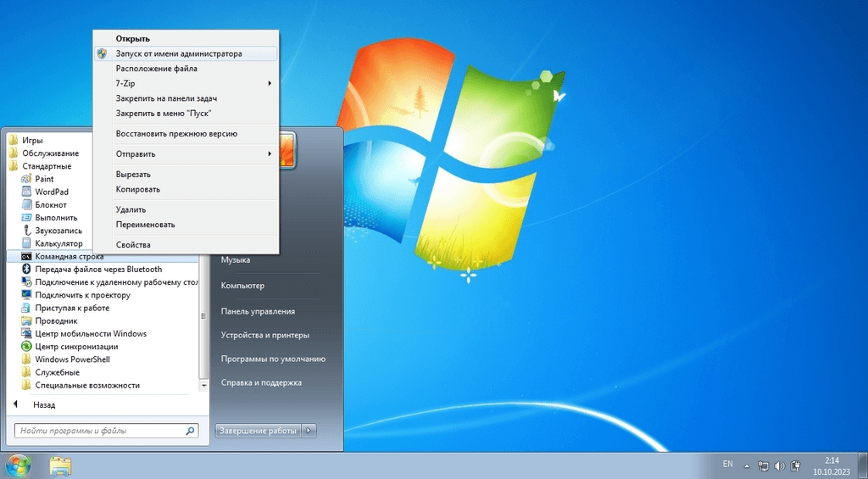Expand the Отправить submenu arrow

pyautogui.click(x=270, y=153)
